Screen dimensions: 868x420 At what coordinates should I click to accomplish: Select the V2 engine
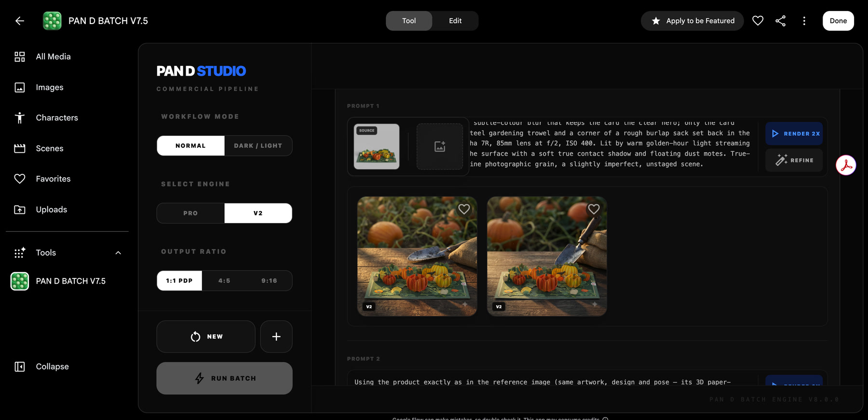[x=258, y=213]
